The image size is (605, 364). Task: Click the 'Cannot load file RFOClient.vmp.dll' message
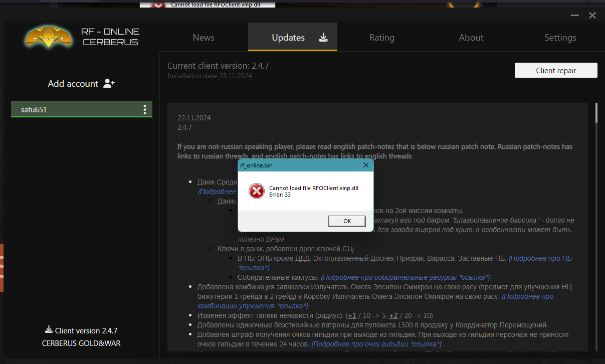point(314,188)
